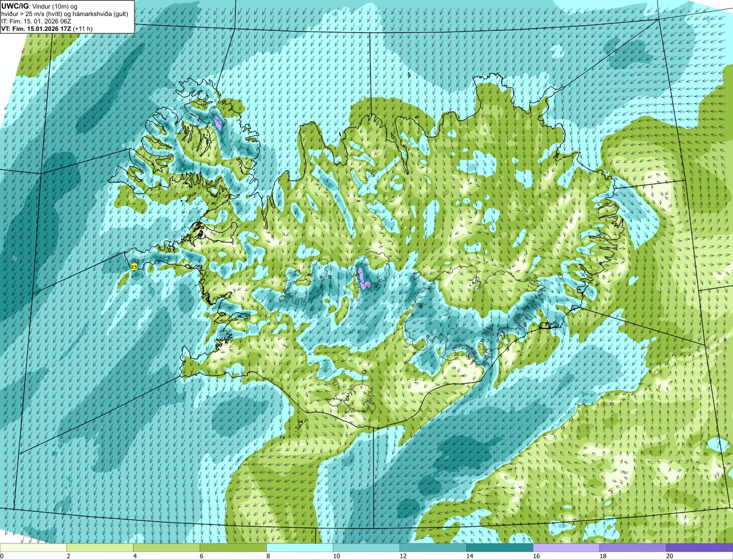Click the "6" label on the legend scale
This screenshot has height=560, width=733.
[202, 556]
